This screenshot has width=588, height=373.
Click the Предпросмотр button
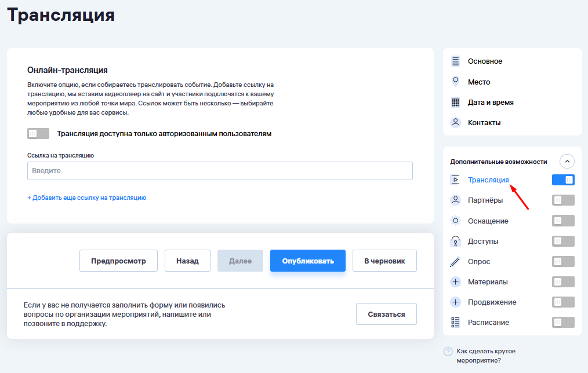[x=118, y=261]
